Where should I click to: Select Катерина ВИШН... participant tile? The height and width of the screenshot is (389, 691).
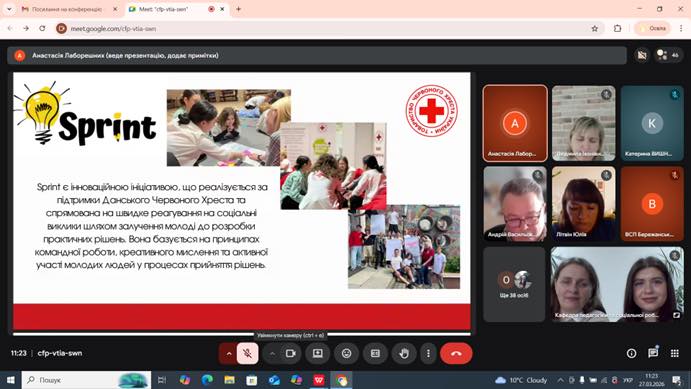pos(652,123)
